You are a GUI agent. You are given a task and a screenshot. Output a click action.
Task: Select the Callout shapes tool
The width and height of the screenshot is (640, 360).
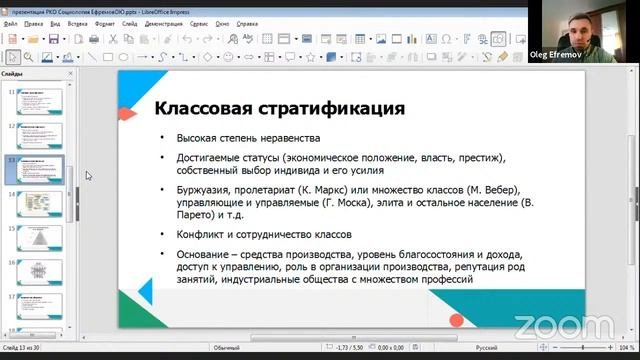coord(290,57)
